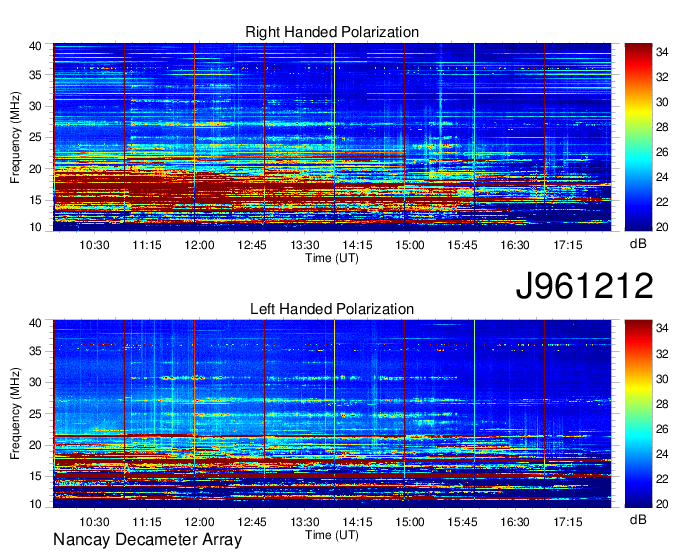This screenshot has width=680, height=552.
Task: Click the 34 dB value on Right Handed colorbar
Action: [x=662, y=52]
